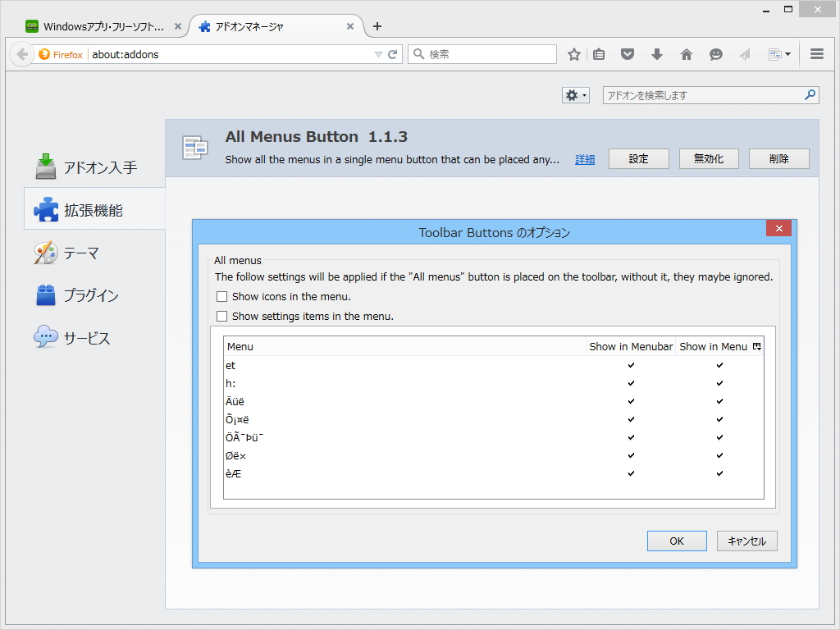Expand the All Menus button dropdown arrow
This screenshot has height=630, width=840.
(x=788, y=54)
